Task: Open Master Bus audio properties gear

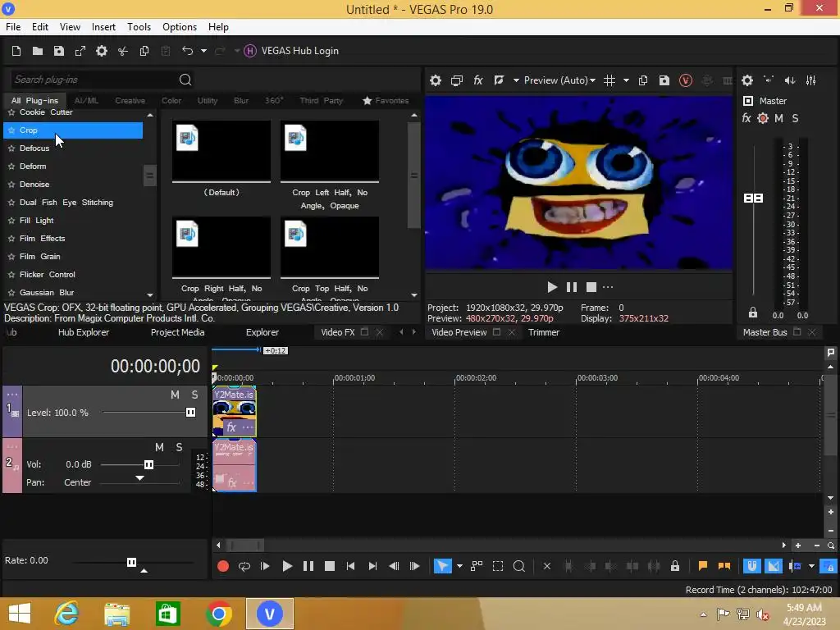Action: click(x=747, y=80)
